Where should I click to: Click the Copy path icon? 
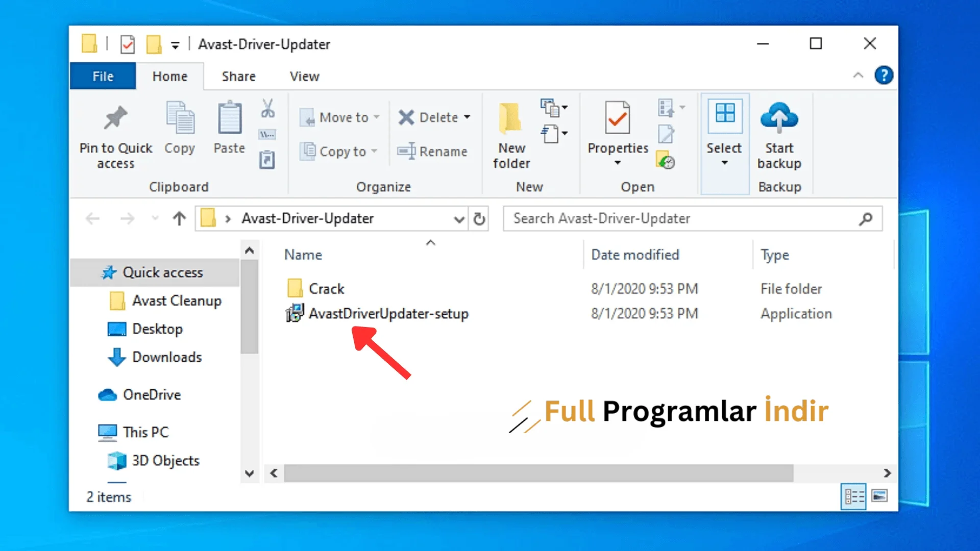coord(267,135)
